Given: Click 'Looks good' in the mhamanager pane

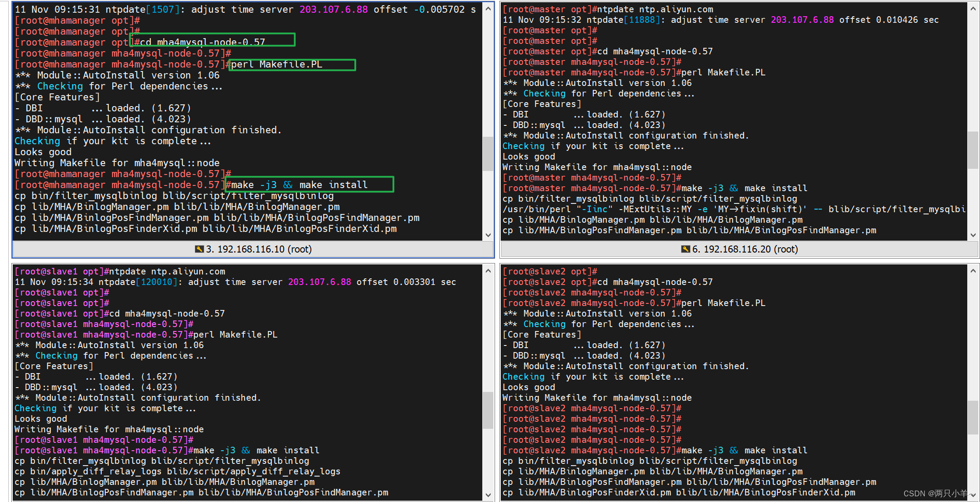Looking at the screenshot, I should [43, 152].
